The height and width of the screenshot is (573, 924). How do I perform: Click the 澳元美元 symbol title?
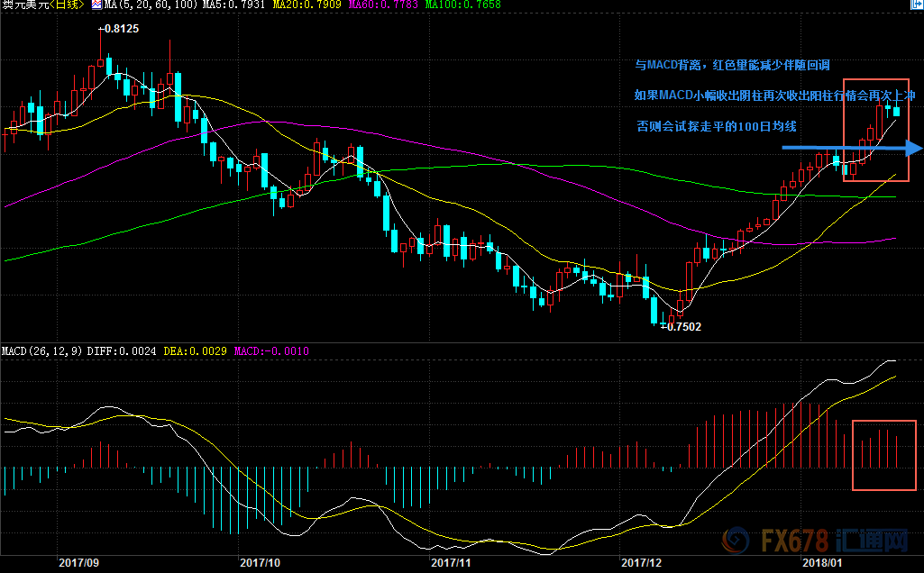coord(24,5)
